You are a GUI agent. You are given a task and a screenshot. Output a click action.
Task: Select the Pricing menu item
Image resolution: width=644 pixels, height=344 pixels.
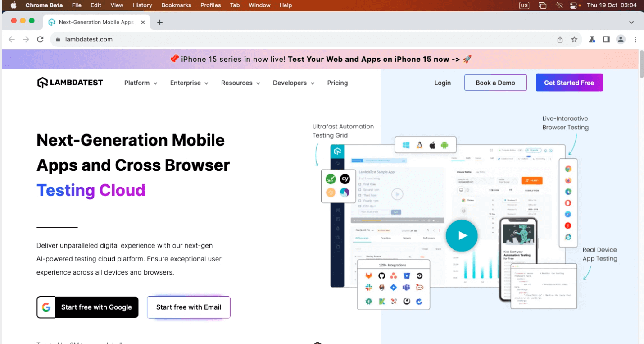coord(337,83)
